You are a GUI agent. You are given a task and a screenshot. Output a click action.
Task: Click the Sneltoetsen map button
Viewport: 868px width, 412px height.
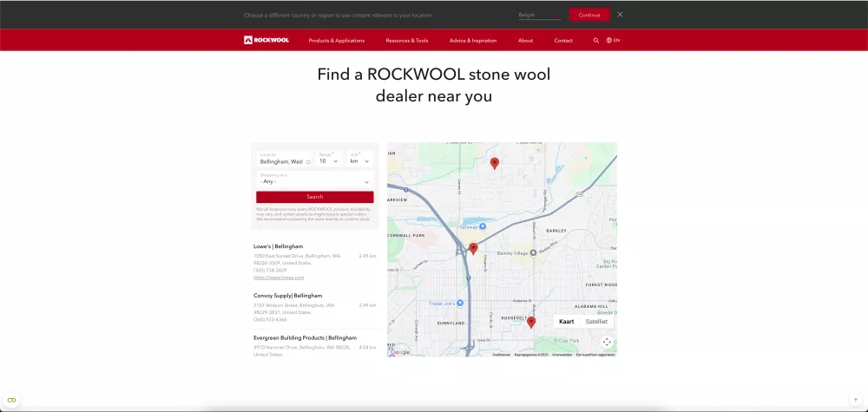[x=502, y=355]
